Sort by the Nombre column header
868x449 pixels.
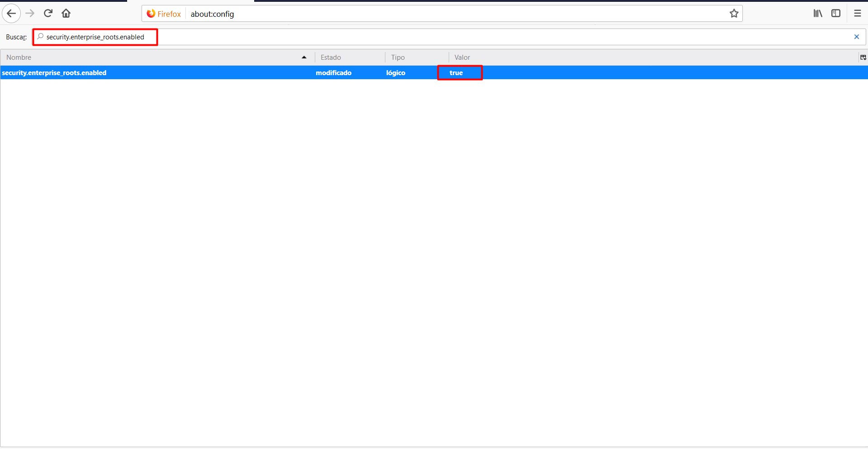[19, 57]
